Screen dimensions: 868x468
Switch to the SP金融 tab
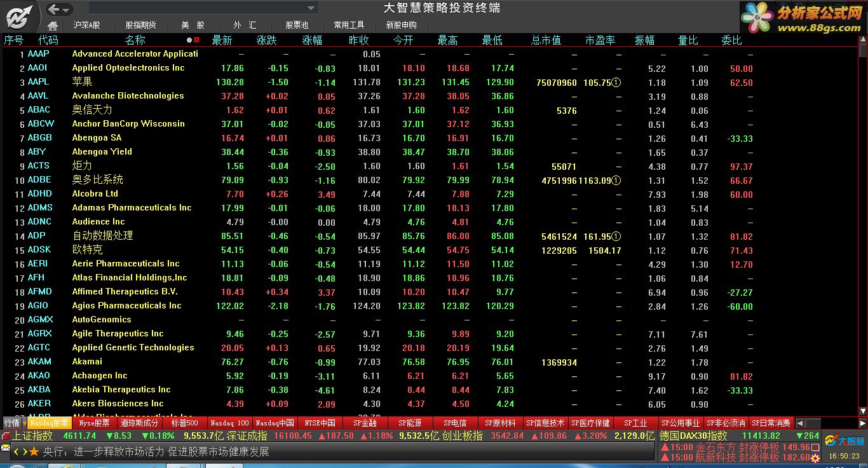[365, 423]
